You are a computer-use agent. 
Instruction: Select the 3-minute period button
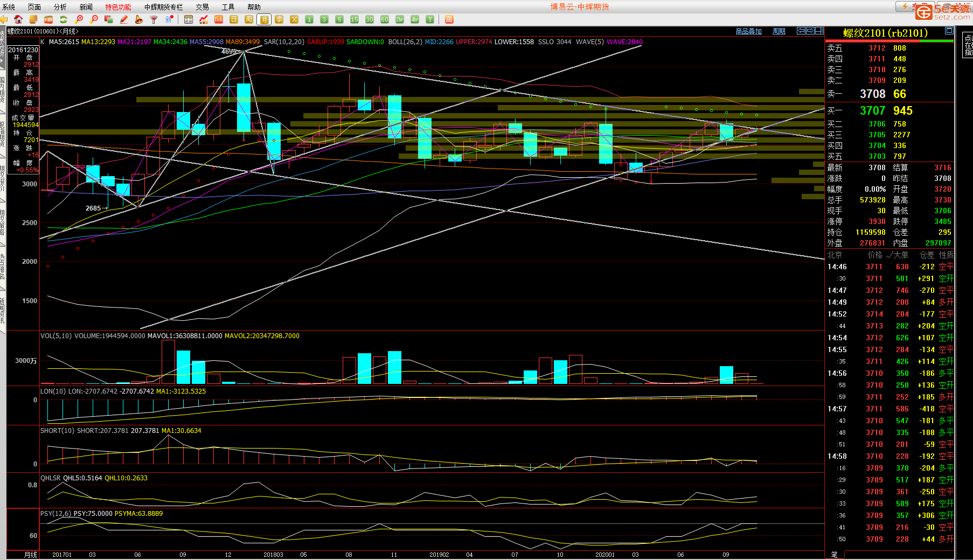point(324,19)
